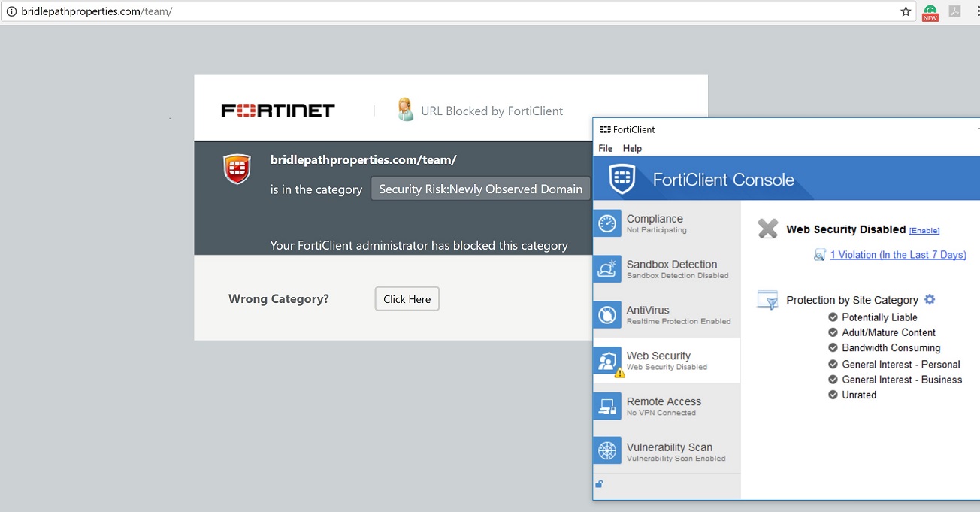Click the red FortiGuard shield icon
Screen dimensions: 980x512
pyautogui.click(x=237, y=169)
